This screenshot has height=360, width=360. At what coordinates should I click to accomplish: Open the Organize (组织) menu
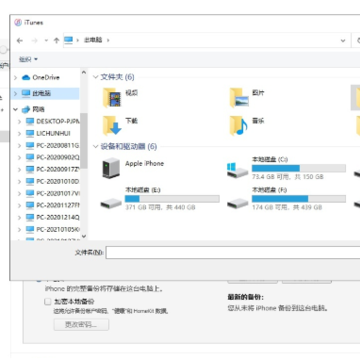(x=28, y=59)
